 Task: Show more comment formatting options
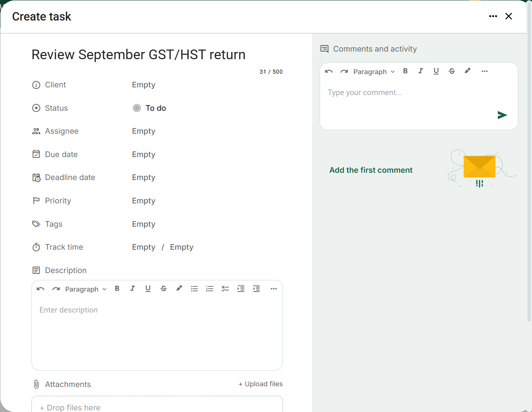tap(484, 71)
